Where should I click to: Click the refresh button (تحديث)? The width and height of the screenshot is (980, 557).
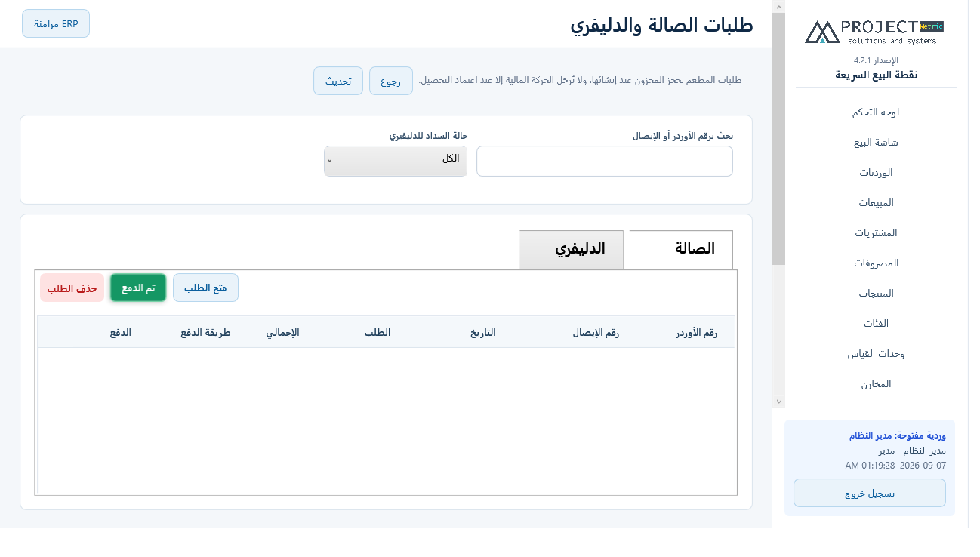click(x=338, y=81)
